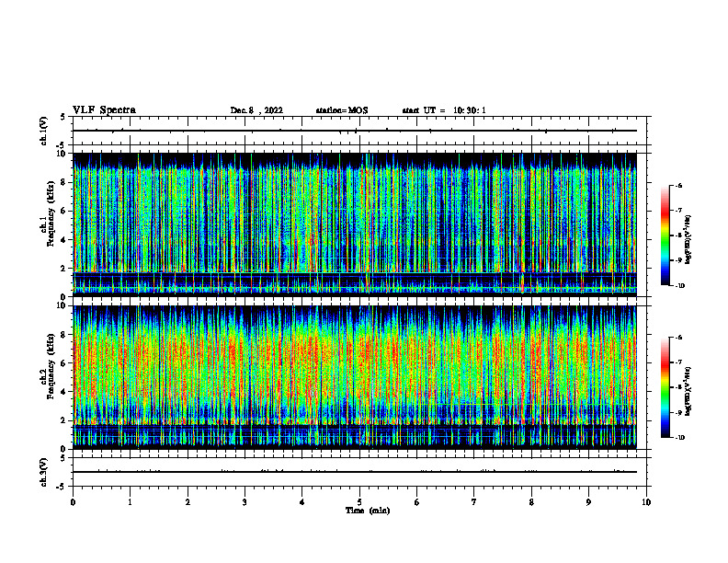Click the "ch.3(V)" voltage axis label
The width and height of the screenshot is (728, 563).
[43, 472]
